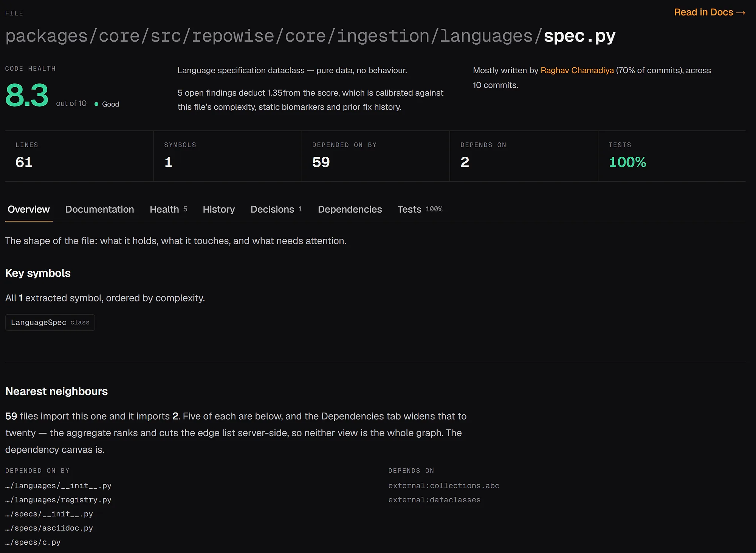
Task: Open …/specs/__init__.py dependent file
Action: tap(49, 514)
